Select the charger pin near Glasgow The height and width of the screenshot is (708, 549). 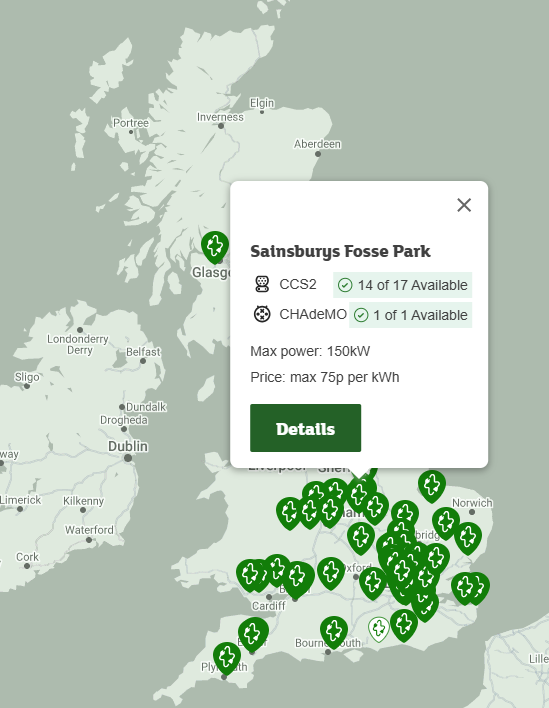[215, 247]
